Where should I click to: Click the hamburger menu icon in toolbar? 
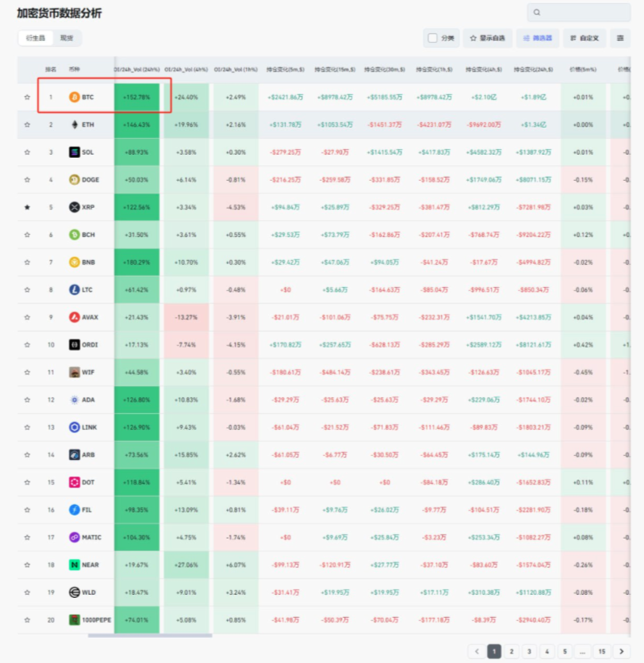click(620, 37)
